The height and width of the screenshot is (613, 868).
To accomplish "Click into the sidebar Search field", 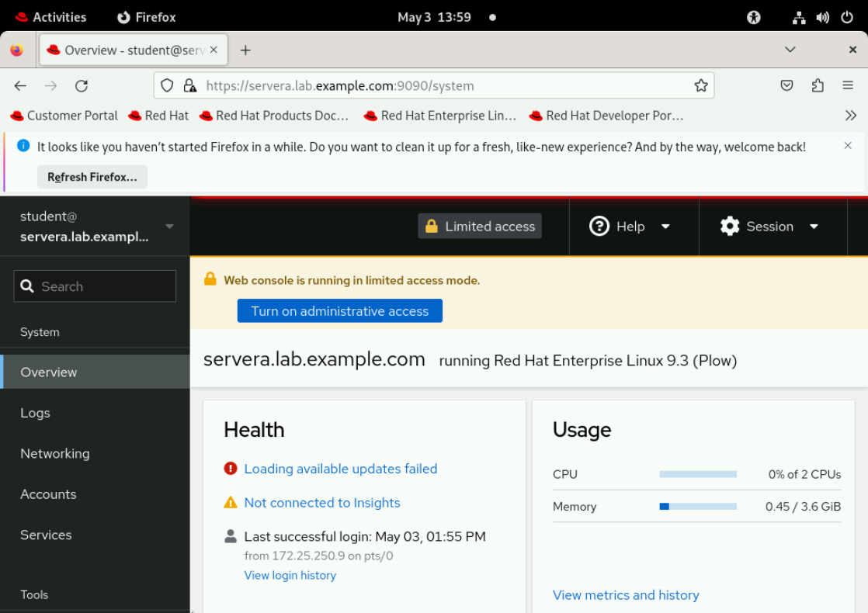I will pos(95,286).
